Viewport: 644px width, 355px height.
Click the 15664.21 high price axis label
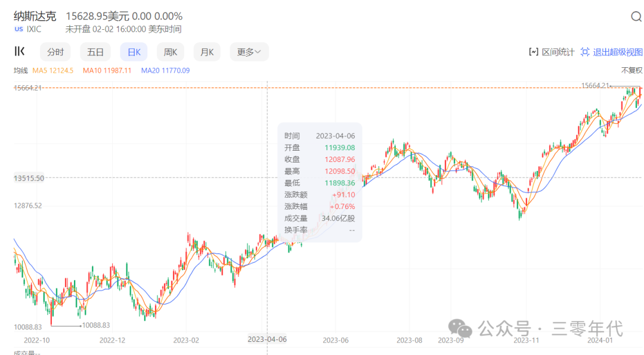point(28,88)
